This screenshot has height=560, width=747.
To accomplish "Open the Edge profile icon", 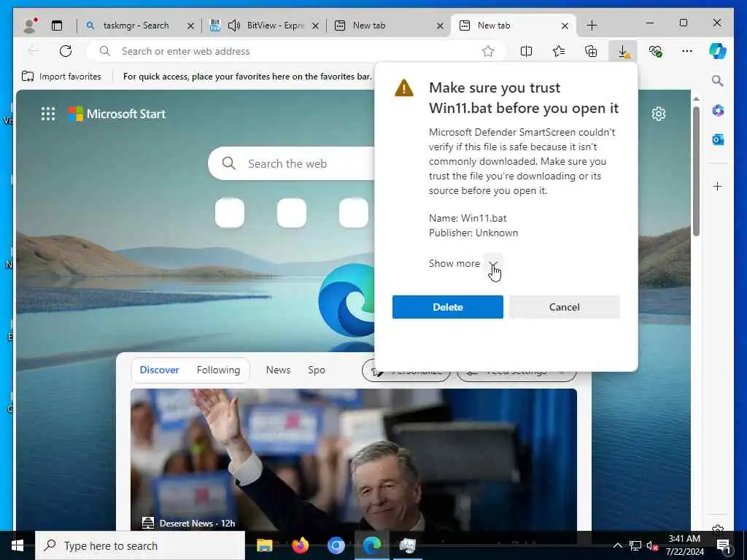I will tap(29, 26).
